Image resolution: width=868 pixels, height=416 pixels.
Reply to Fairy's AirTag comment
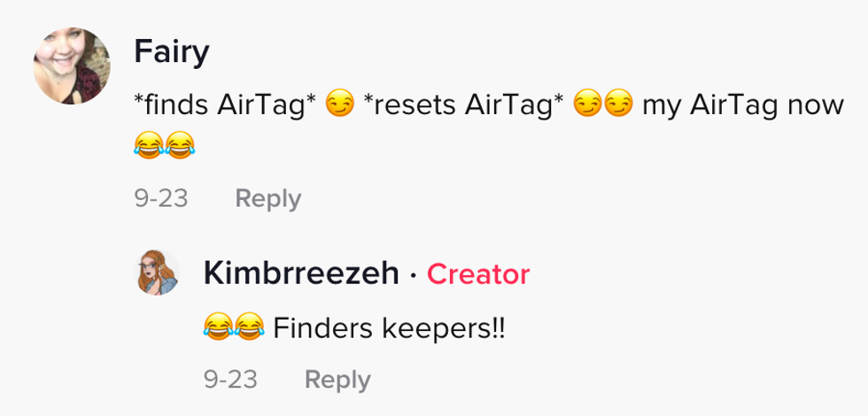268,198
